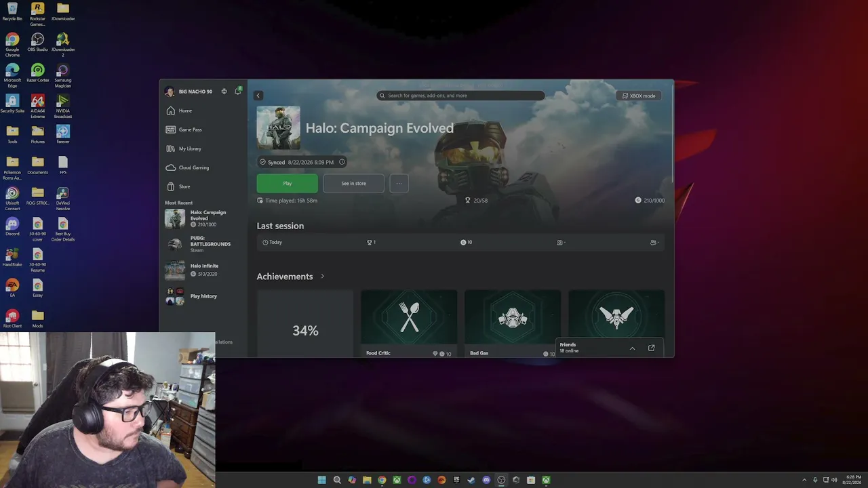
Task: Open BIG NACHO 90 profile avatar
Action: (x=170, y=91)
